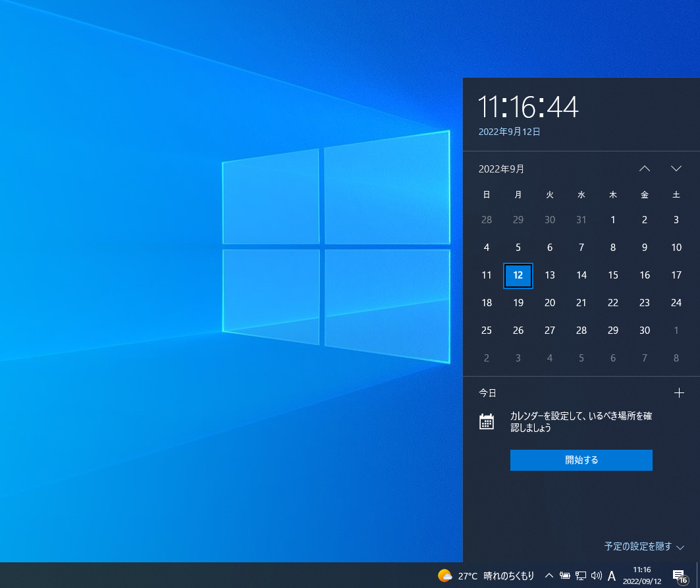Select the highlighted date 12 (today)
The height and width of the screenshot is (588, 700).
coord(518,275)
